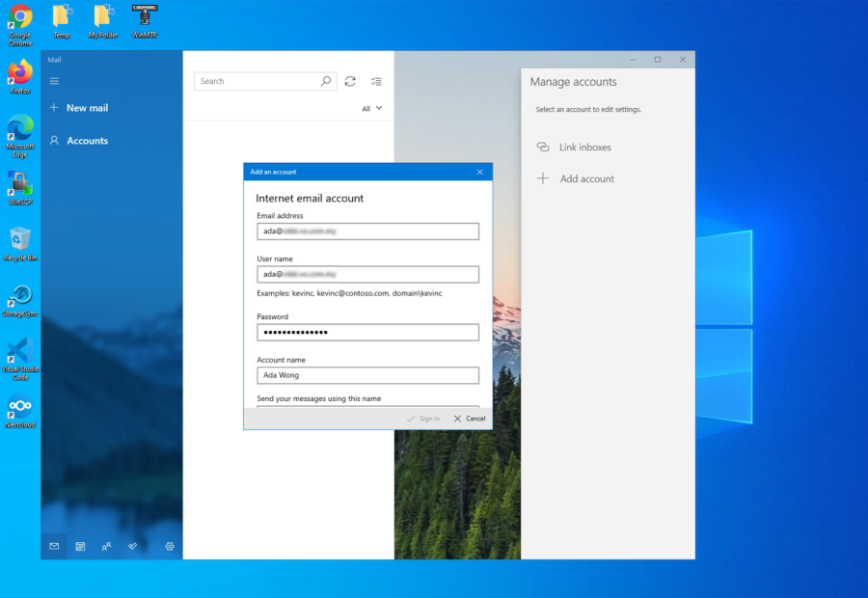This screenshot has height=598, width=868.
Task: Enter selection mode via checklist icon
Action: [x=376, y=82]
